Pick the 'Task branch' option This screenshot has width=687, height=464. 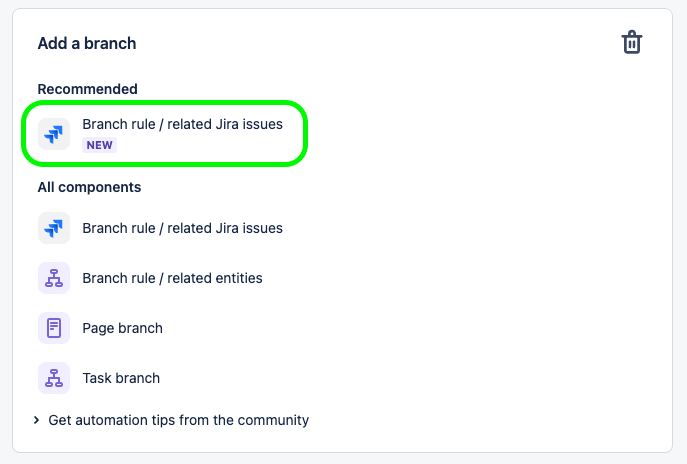121,378
